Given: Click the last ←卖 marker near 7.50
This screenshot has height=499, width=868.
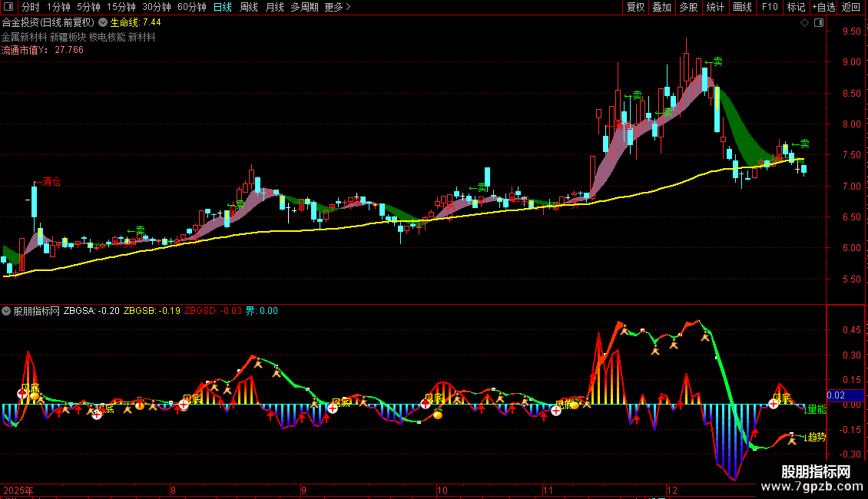Looking at the screenshot, I should (800, 144).
